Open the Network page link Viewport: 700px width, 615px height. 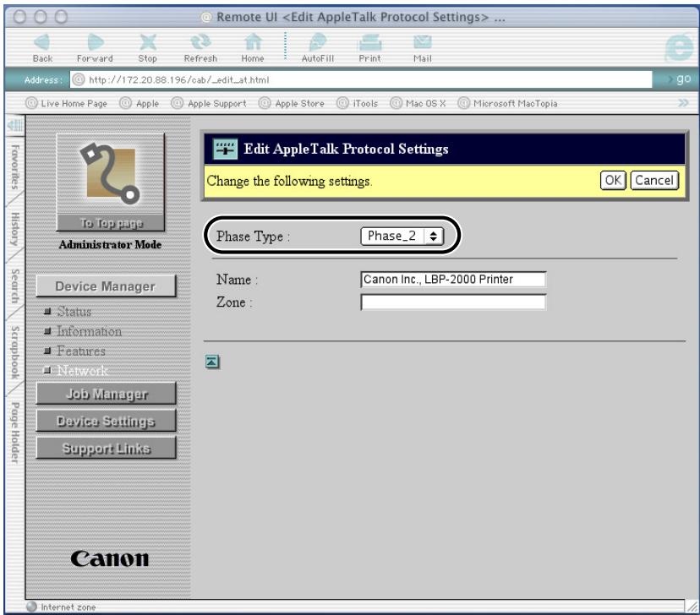coord(83,370)
